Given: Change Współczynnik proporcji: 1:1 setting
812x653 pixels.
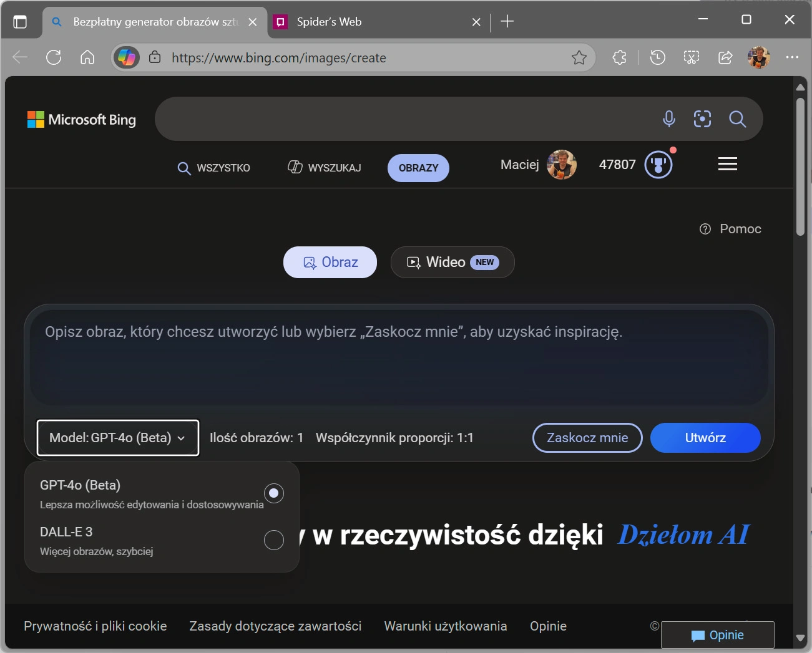Looking at the screenshot, I should pos(394,438).
